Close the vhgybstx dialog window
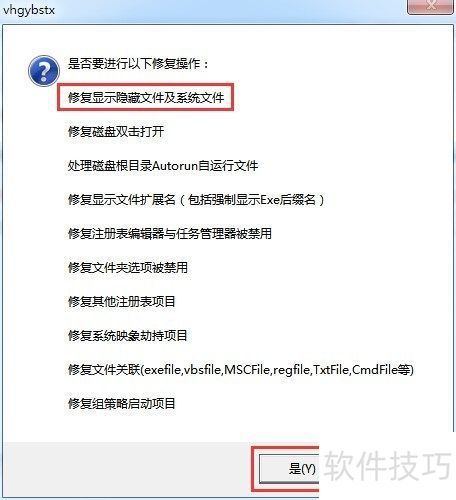Viewport: 456px width, 500px height. tap(431, 7)
